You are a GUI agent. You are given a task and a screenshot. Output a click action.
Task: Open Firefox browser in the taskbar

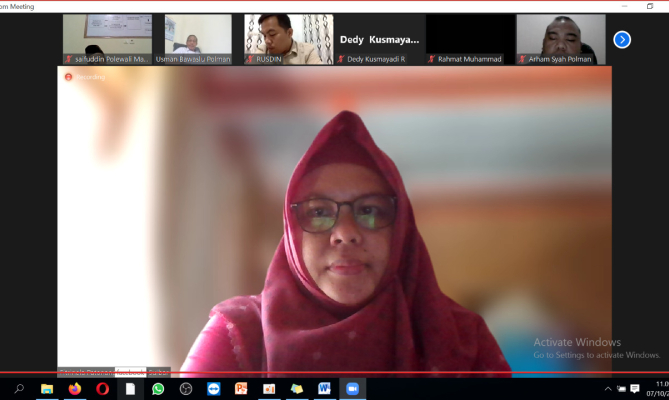point(74,388)
